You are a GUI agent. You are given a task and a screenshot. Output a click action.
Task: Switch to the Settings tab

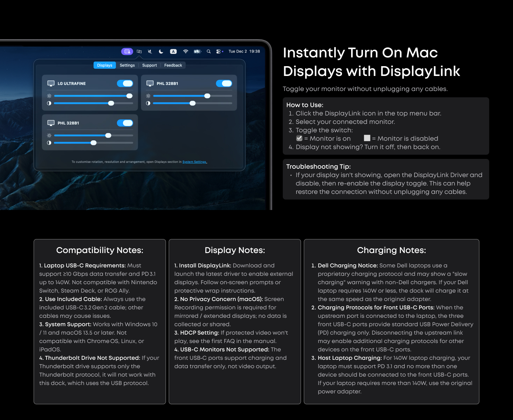[127, 65]
